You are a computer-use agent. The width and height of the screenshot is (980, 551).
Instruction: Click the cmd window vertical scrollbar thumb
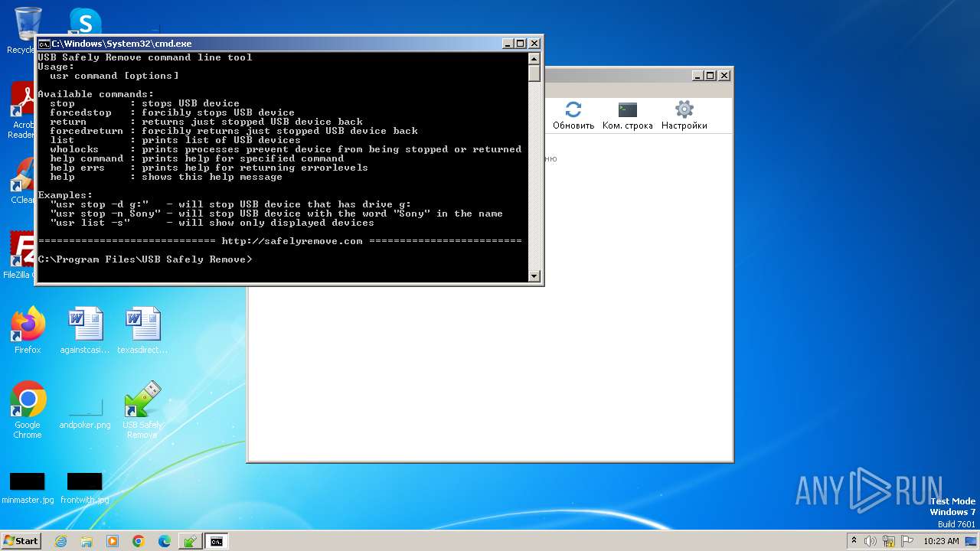pyautogui.click(x=534, y=73)
